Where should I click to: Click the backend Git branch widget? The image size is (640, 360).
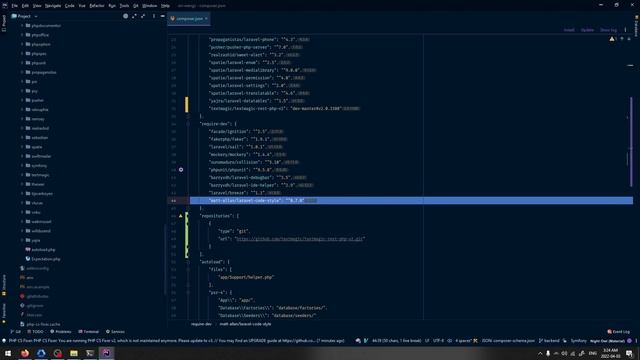pos(549,340)
